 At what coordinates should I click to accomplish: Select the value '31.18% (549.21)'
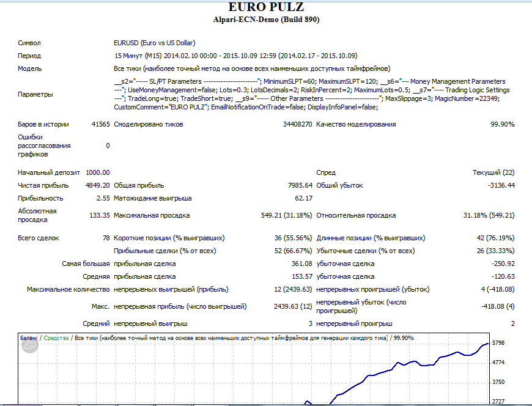(489, 215)
